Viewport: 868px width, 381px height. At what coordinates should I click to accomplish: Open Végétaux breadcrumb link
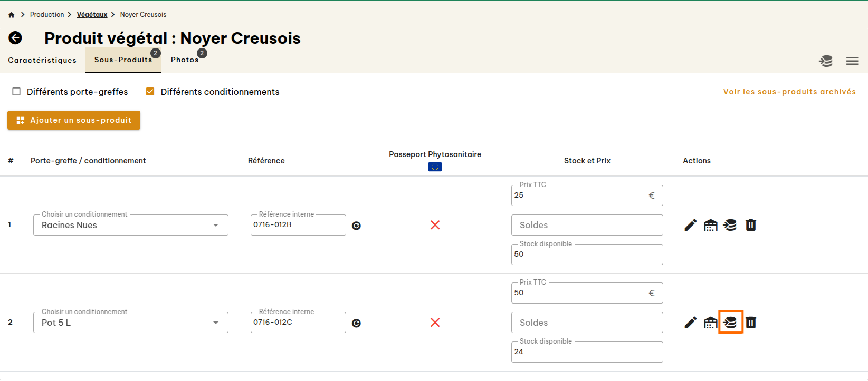92,15
